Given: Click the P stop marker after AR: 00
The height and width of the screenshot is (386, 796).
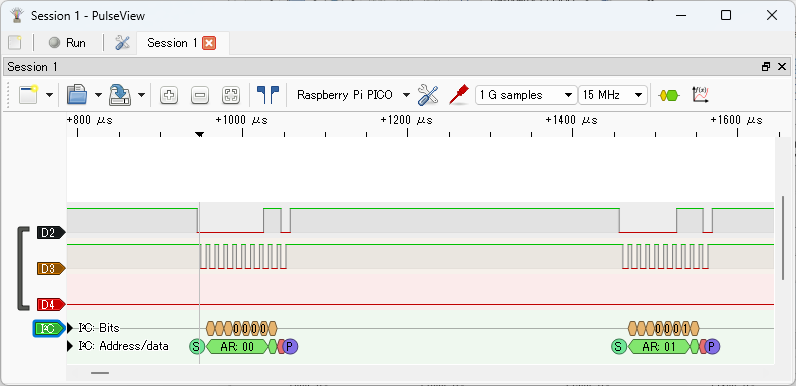Looking at the screenshot, I should coord(290,347).
